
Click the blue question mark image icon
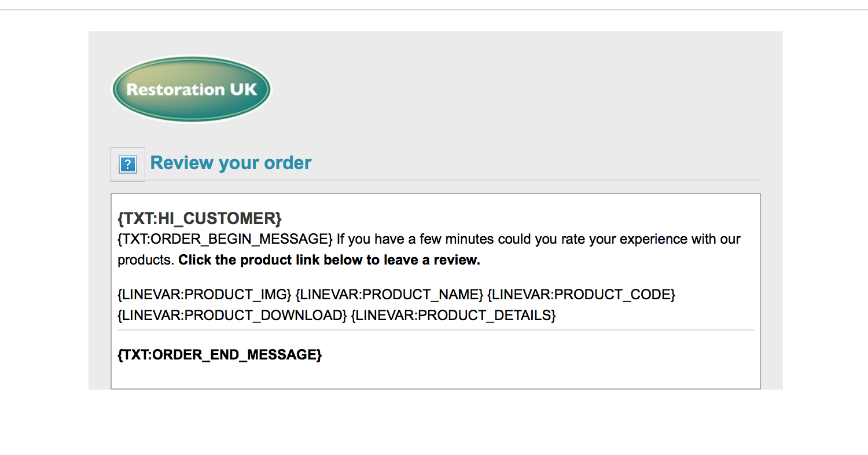coord(127,164)
